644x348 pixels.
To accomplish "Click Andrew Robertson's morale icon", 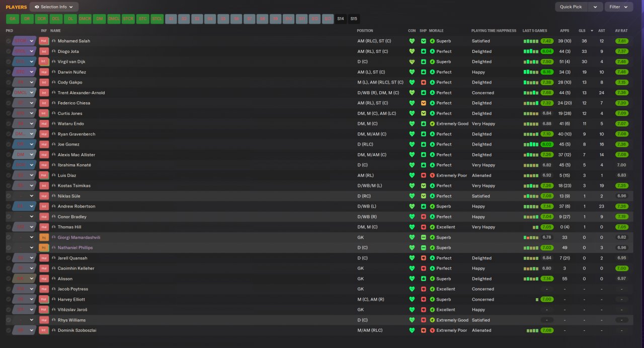I will (432, 206).
